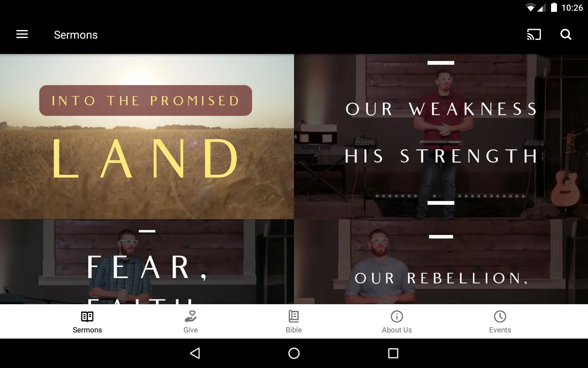Open the Search icon in toolbar

pos(567,35)
